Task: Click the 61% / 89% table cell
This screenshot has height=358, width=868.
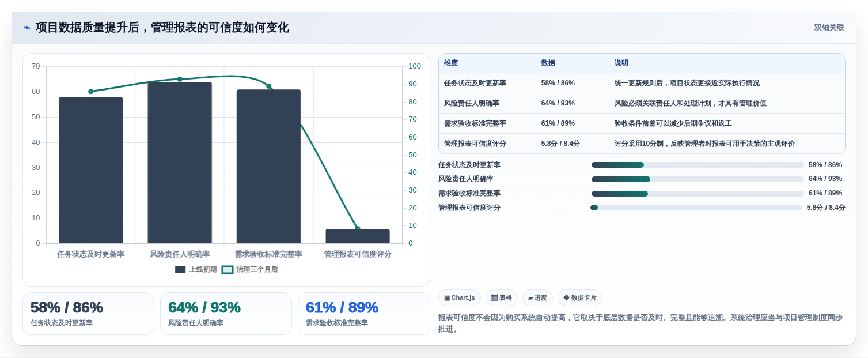Action: 558,123
